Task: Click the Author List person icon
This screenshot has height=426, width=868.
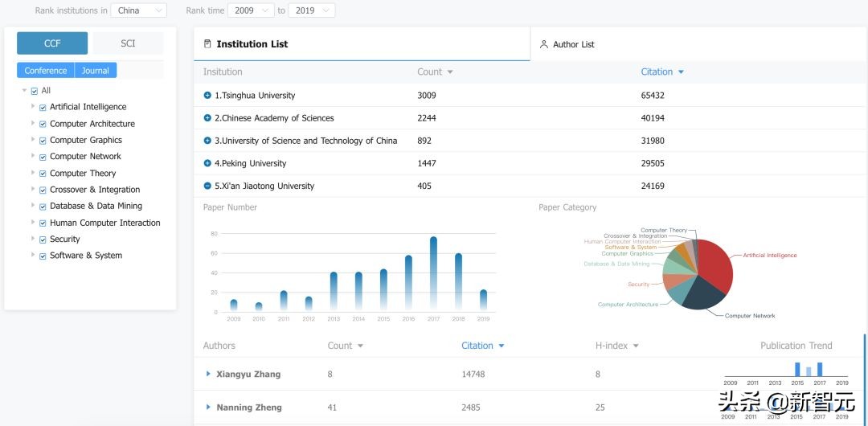Action: pos(544,44)
